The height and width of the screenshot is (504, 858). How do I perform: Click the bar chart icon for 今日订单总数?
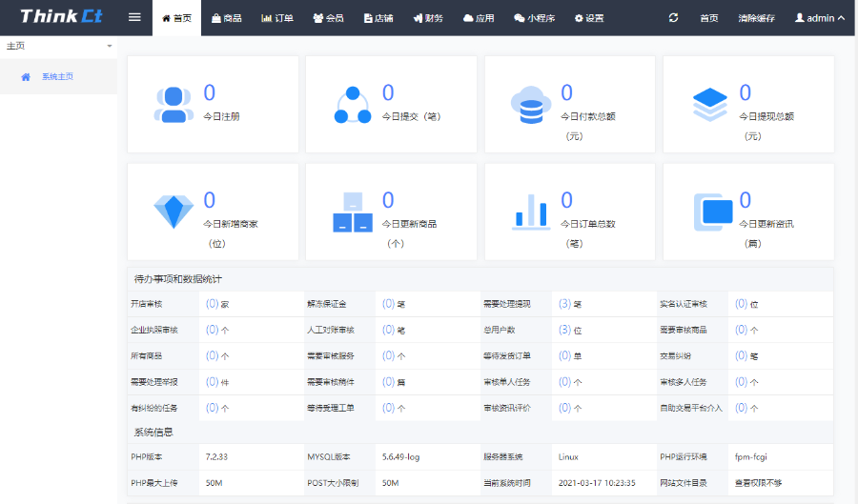click(531, 211)
